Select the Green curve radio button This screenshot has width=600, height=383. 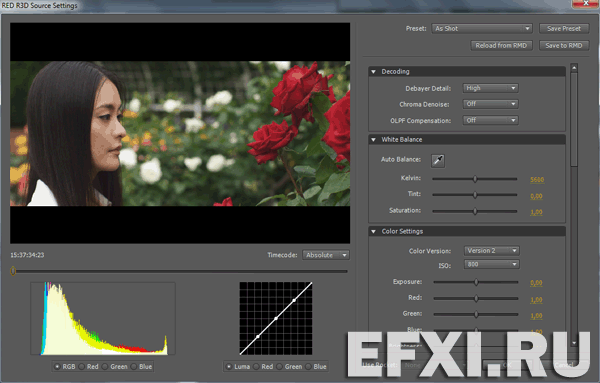[x=279, y=367]
